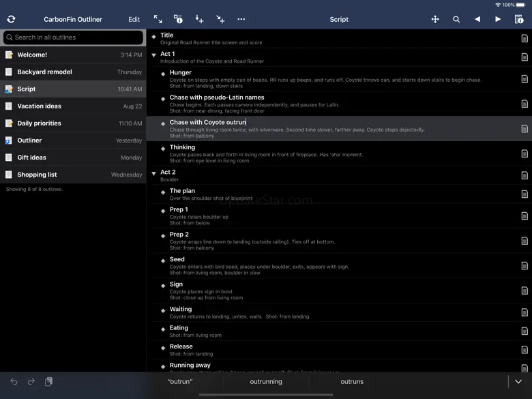Open the search magnifier in toolbar
Viewport: 532px width, 399px height.
click(x=456, y=19)
